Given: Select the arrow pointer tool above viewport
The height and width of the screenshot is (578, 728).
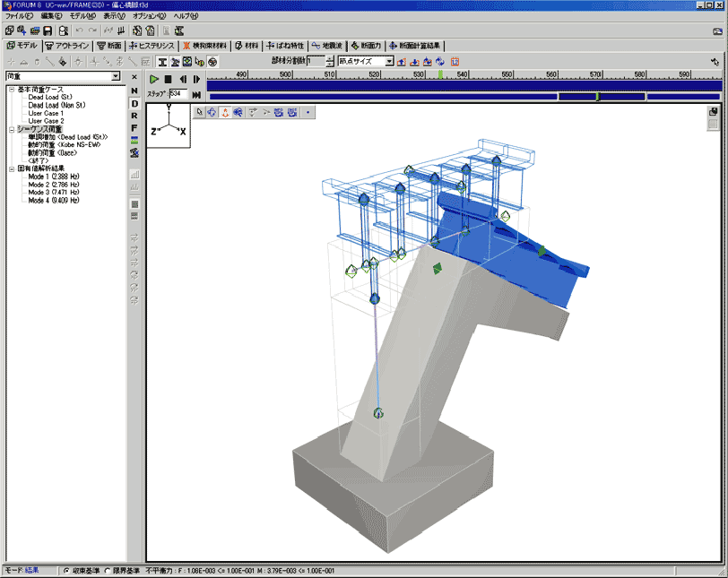Looking at the screenshot, I should click(201, 112).
